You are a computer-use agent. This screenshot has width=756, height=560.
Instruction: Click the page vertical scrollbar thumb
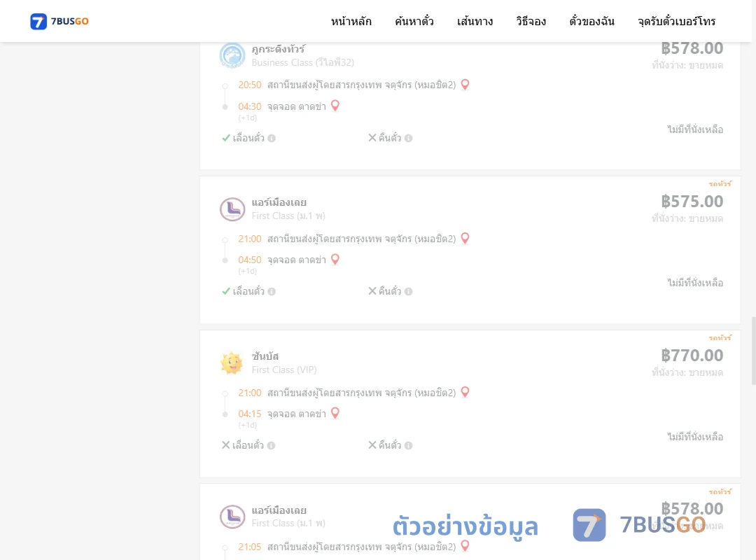(x=753, y=351)
